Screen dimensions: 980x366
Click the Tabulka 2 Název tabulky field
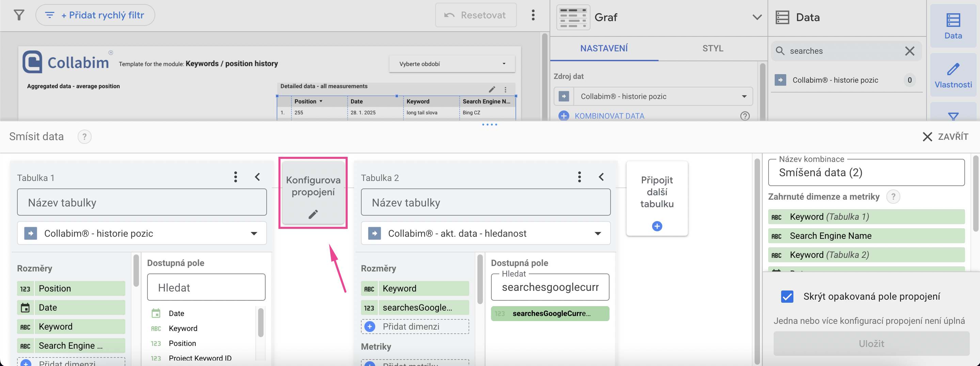(486, 202)
